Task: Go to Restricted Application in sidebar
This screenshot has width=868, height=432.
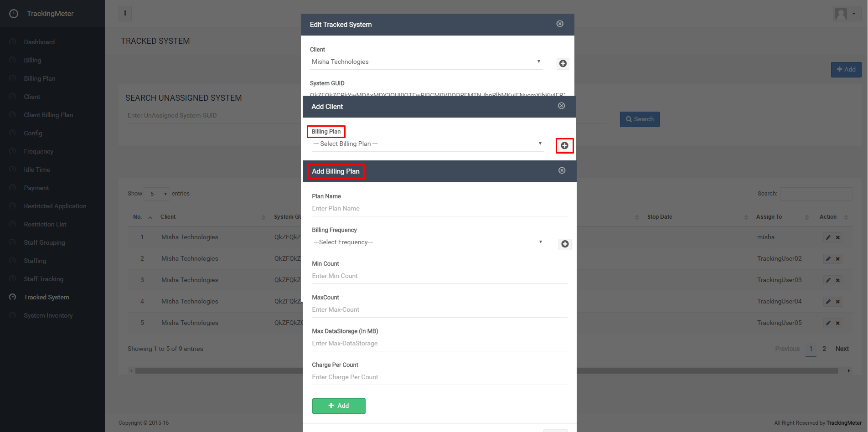Action: (55, 206)
